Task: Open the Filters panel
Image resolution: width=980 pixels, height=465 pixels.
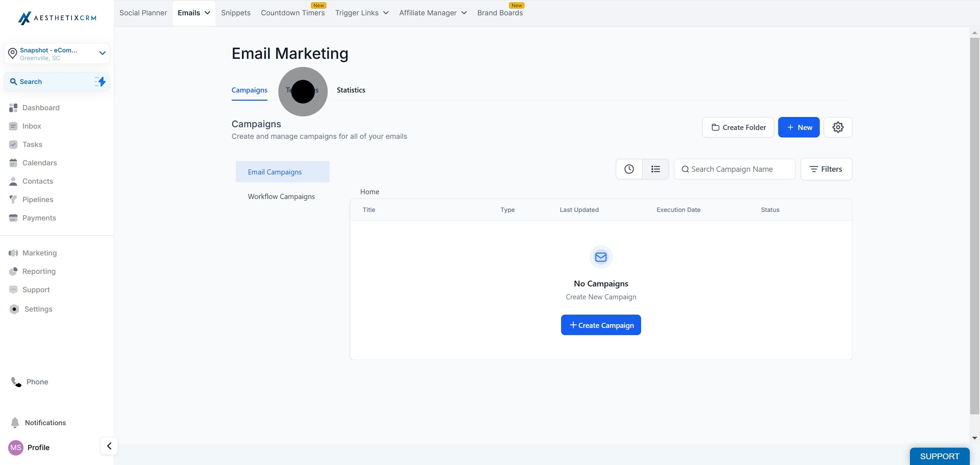Action: click(x=826, y=169)
